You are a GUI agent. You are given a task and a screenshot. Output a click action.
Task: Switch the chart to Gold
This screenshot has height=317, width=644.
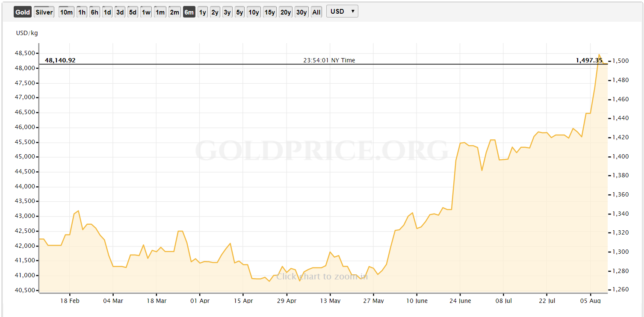(x=23, y=12)
